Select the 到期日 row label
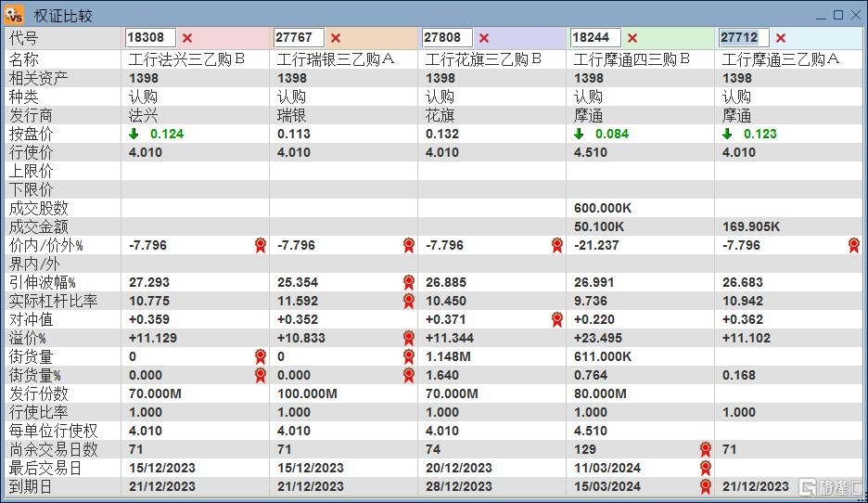The height and width of the screenshot is (503, 868). point(31,486)
